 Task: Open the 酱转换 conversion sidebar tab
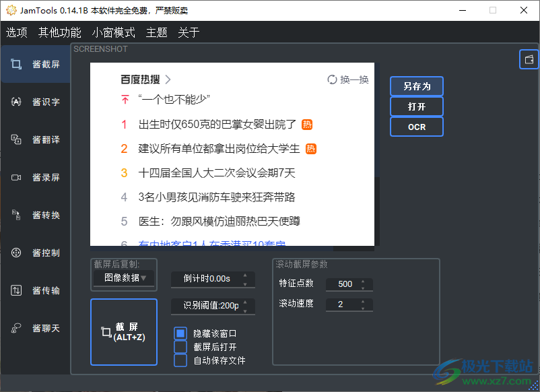(x=35, y=215)
